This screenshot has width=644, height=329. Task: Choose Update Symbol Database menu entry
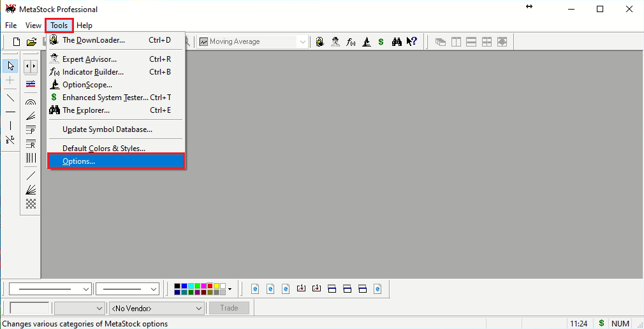116,129
